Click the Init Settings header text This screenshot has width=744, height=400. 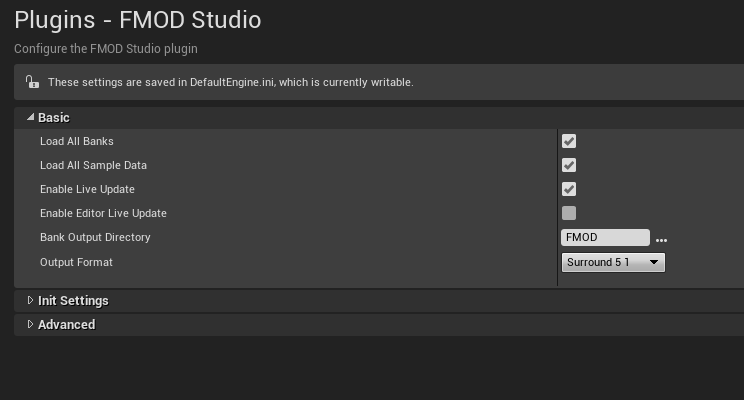73,301
